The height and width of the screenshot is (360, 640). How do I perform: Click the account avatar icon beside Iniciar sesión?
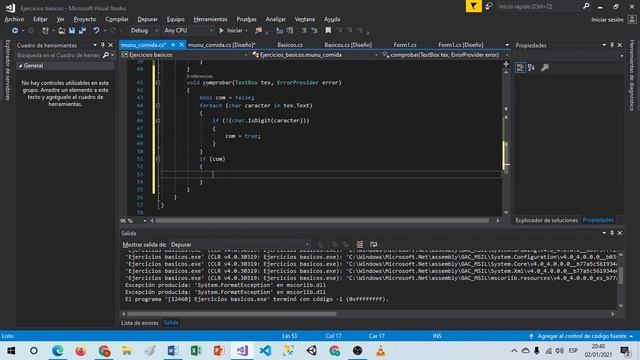pyautogui.click(x=632, y=19)
